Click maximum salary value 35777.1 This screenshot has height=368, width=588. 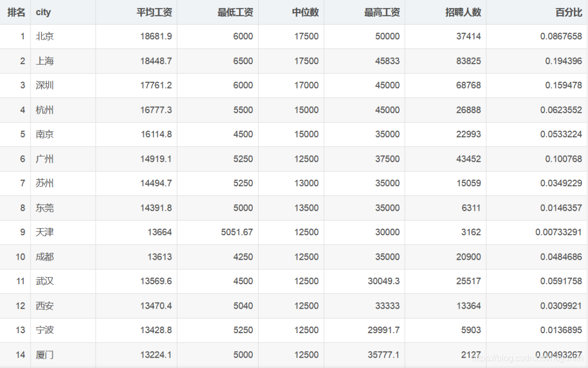(x=384, y=355)
